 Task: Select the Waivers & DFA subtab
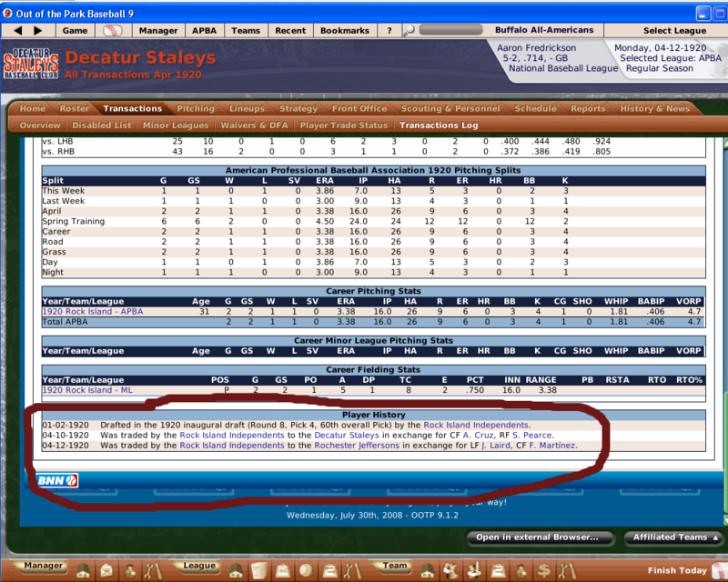tap(255, 125)
